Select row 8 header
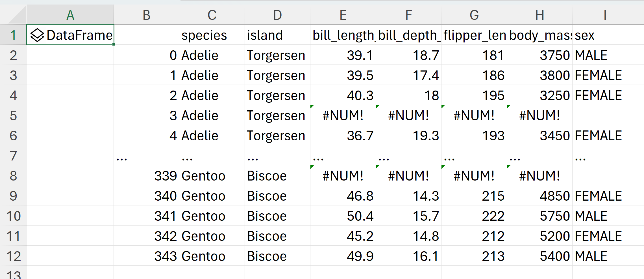 (13, 176)
